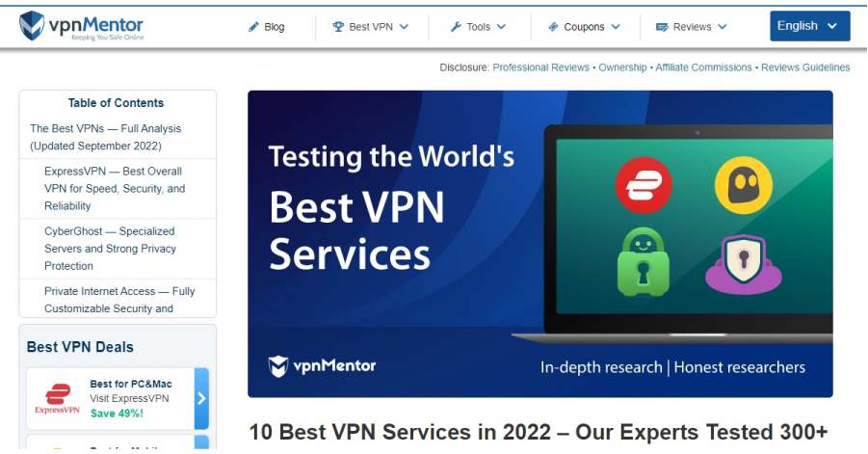
Task: Click the Best VPN Services banner image
Action: (x=539, y=244)
